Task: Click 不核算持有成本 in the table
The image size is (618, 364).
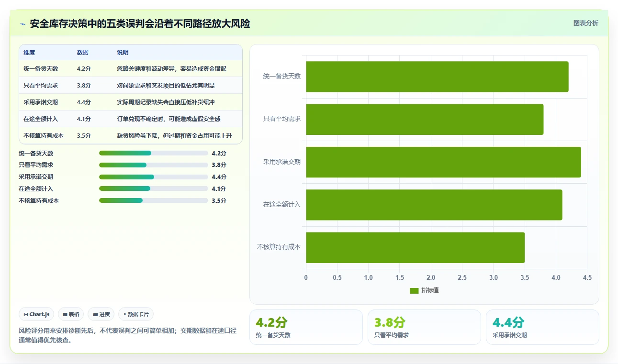Action: [44, 136]
